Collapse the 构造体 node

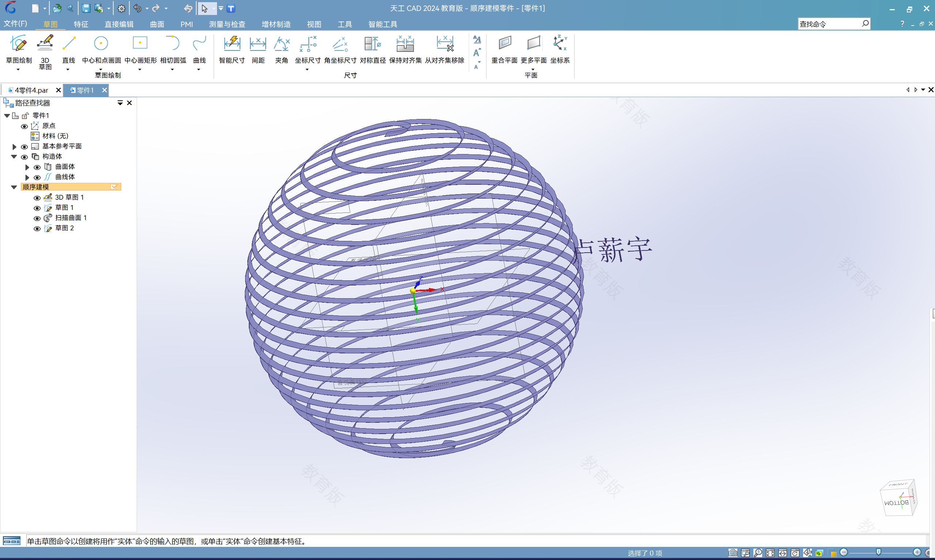pyautogui.click(x=14, y=157)
